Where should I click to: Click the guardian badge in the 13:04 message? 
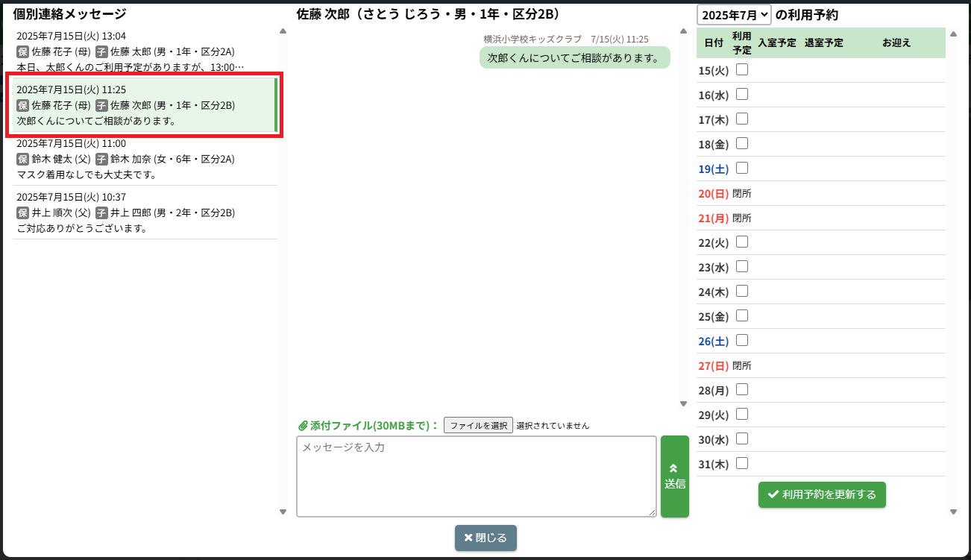coord(23,51)
